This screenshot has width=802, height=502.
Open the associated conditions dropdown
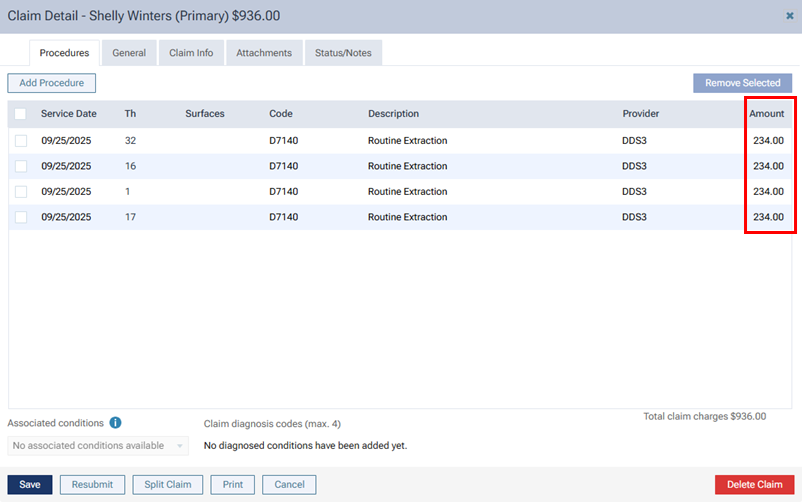pyautogui.click(x=98, y=446)
